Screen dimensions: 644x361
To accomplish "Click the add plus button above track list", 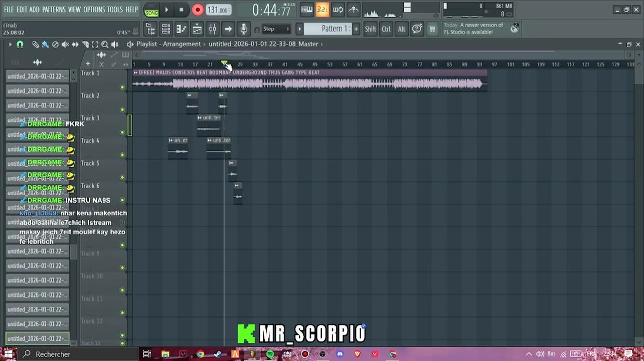I will (x=88, y=64).
